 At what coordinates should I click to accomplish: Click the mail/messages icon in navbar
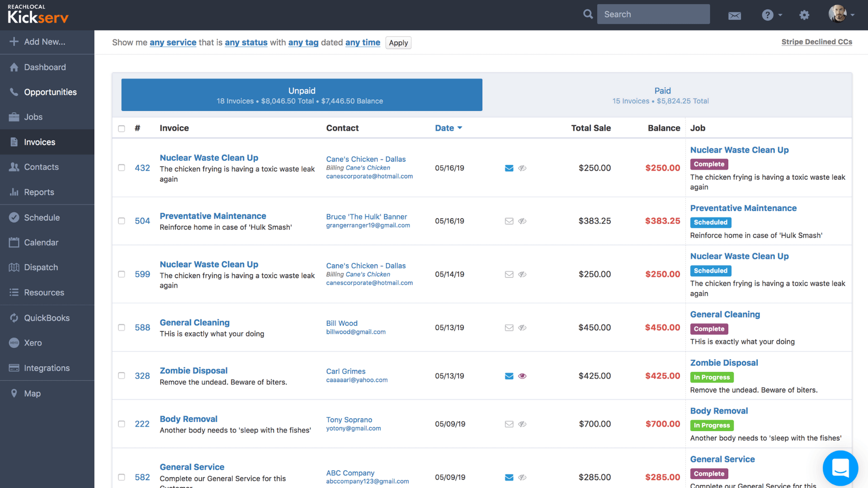(x=734, y=14)
